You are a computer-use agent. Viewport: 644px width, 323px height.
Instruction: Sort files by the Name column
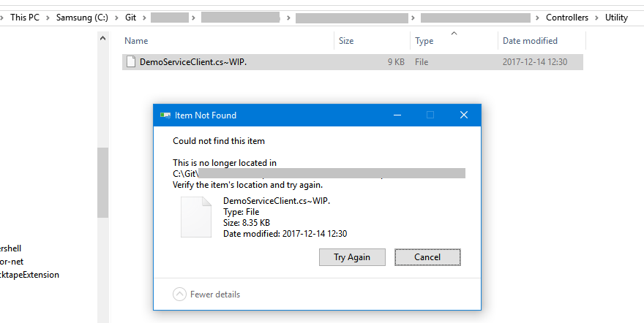pos(136,41)
